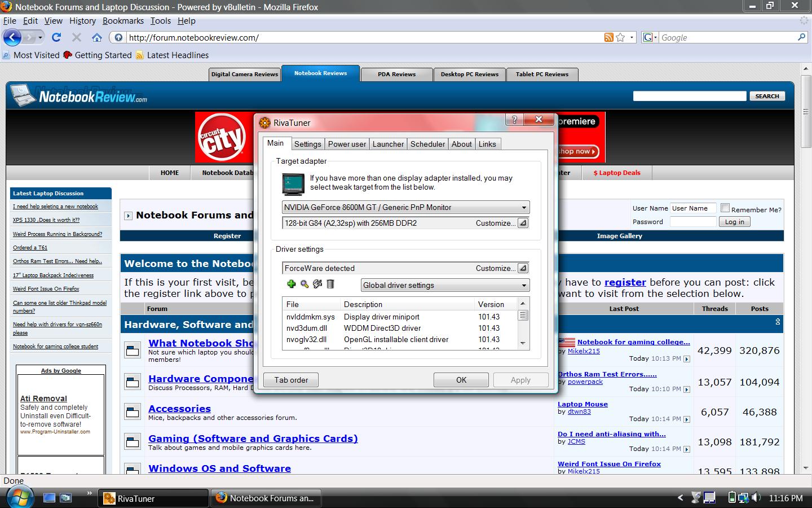Open the Tools menu in Firefox
Viewport: 812px width, 508px height.
[160, 21]
